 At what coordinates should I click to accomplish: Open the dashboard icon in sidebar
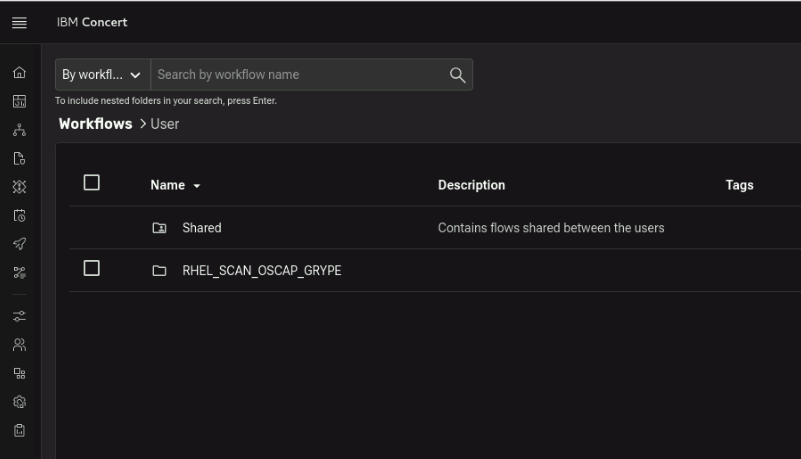pos(18,101)
